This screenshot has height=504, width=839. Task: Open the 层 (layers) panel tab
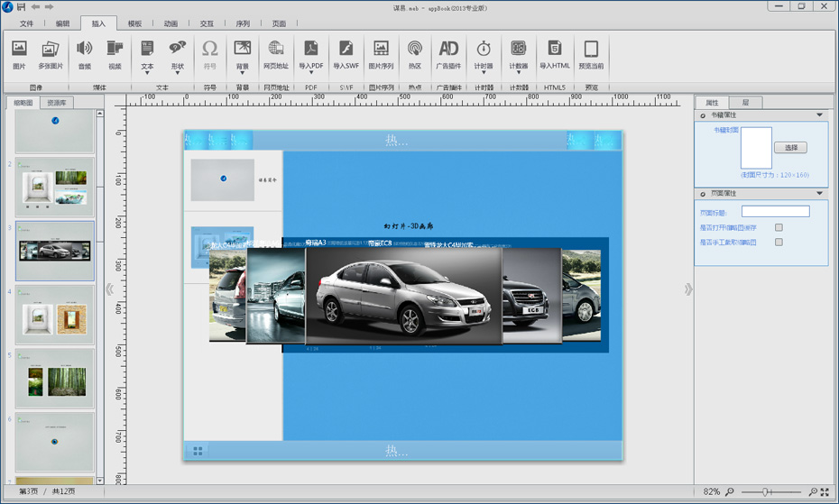[745, 103]
